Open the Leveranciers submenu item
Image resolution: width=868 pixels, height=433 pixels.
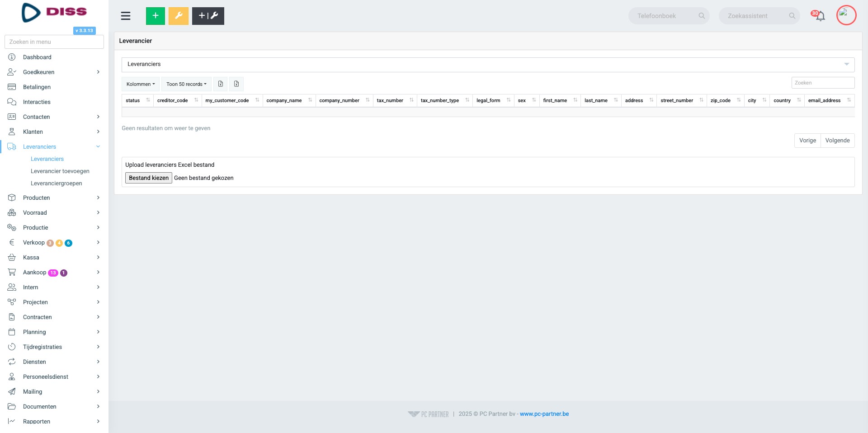point(47,159)
